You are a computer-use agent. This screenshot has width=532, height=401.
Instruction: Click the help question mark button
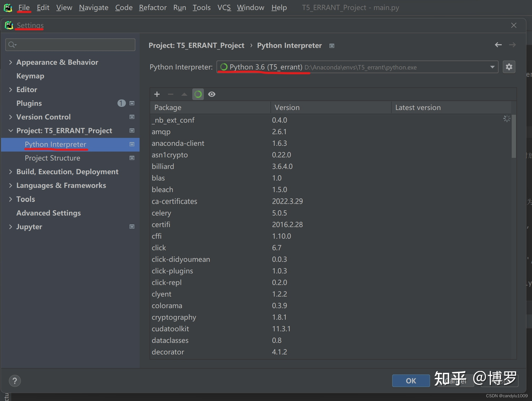[x=15, y=380]
